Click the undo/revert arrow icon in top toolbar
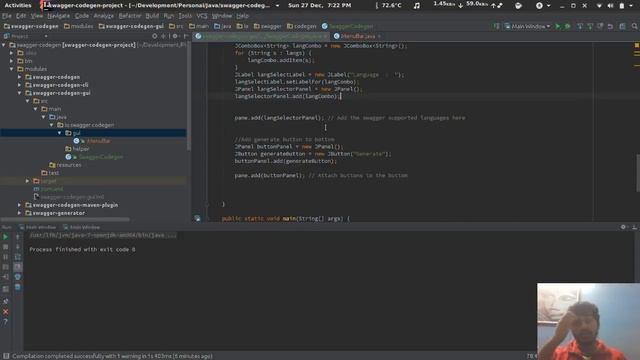The height and width of the screenshot is (360, 640). click(x=610, y=26)
